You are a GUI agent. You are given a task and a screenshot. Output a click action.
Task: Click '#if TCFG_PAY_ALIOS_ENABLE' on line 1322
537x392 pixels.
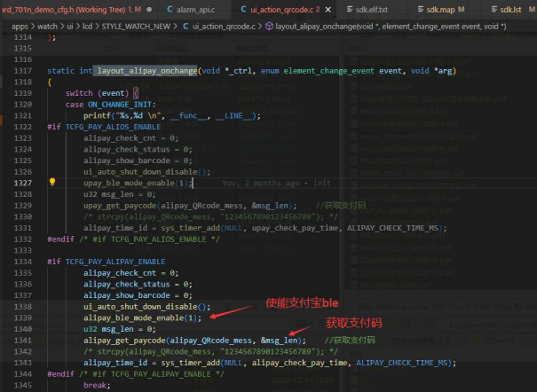point(104,127)
